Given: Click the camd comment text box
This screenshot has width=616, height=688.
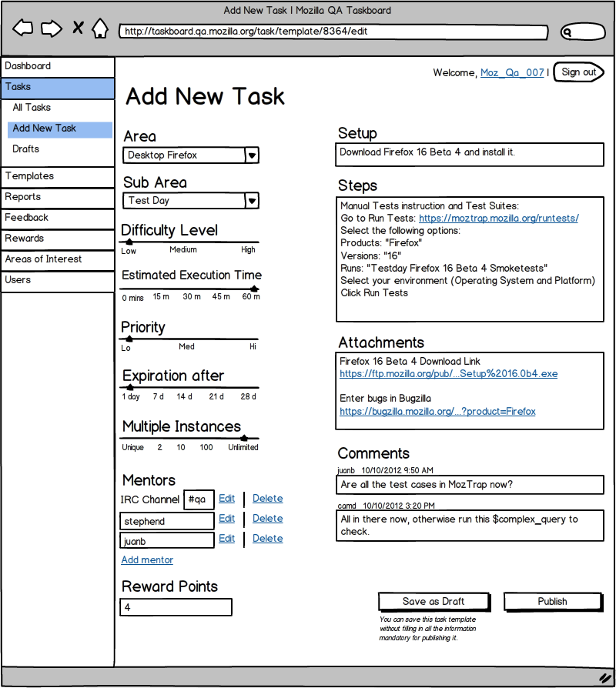Looking at the screenshot, I should (470, 526).
